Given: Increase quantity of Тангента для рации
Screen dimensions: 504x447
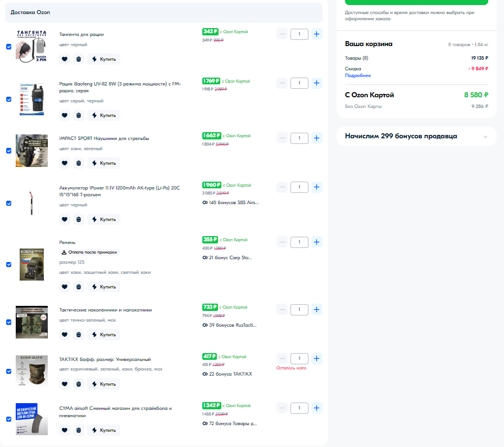Looking at the screenshot, I should pos(316,34).
